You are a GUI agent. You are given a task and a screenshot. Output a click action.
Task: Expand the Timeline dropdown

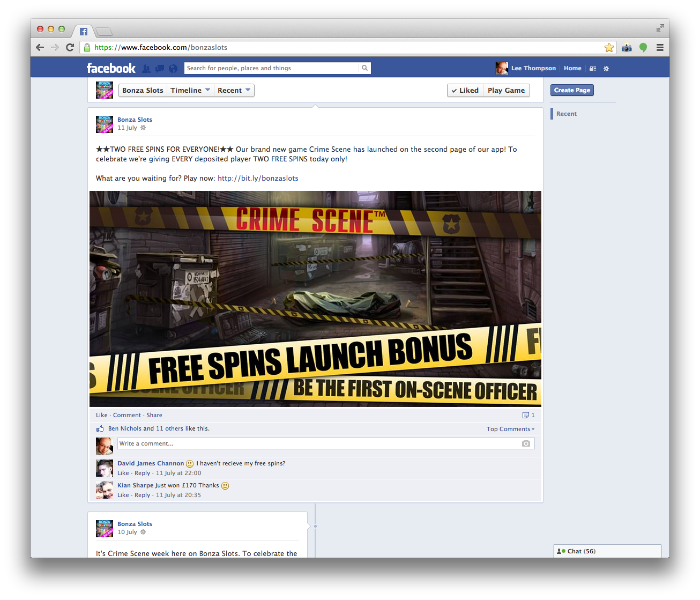click(190, 90)
